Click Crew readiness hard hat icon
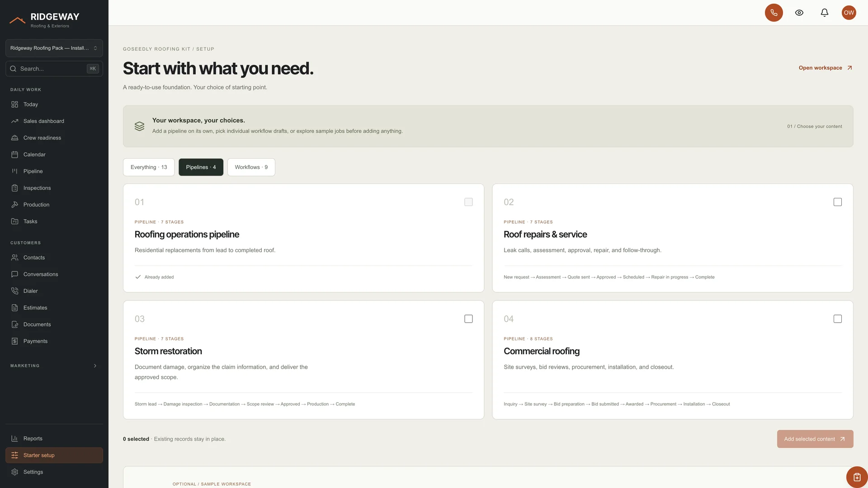The image size is (868, 488). click(x=14, y=138)
